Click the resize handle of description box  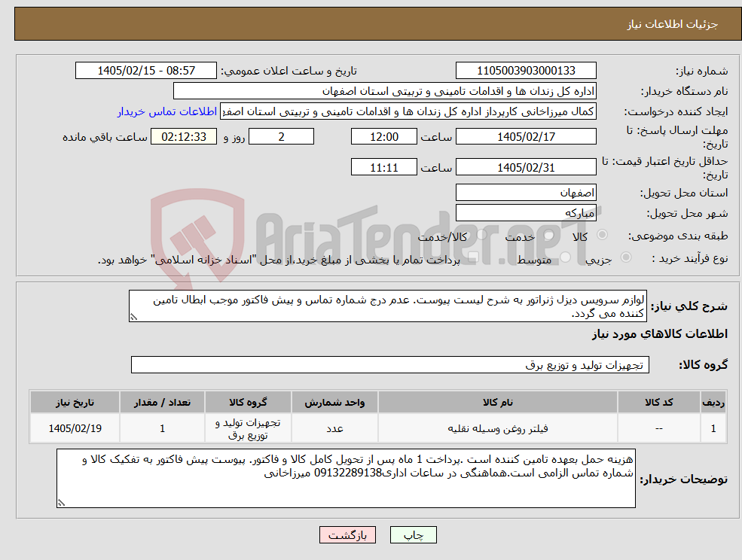point(133,318)
